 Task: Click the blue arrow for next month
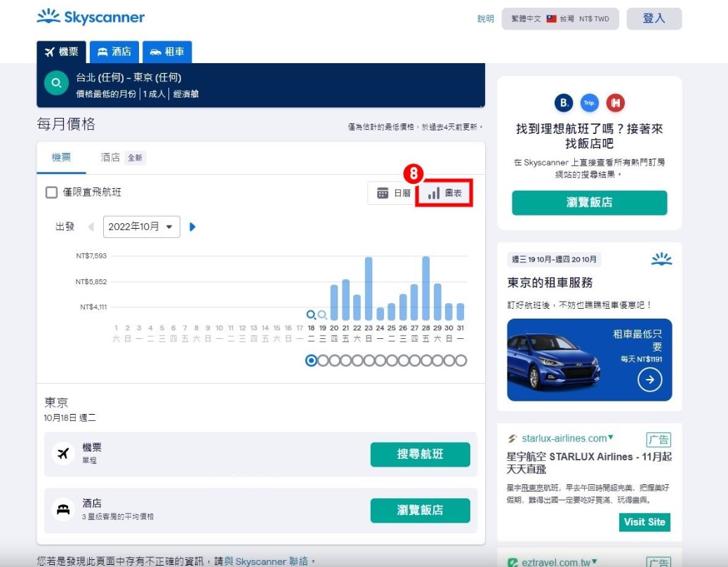click(192, 227)
